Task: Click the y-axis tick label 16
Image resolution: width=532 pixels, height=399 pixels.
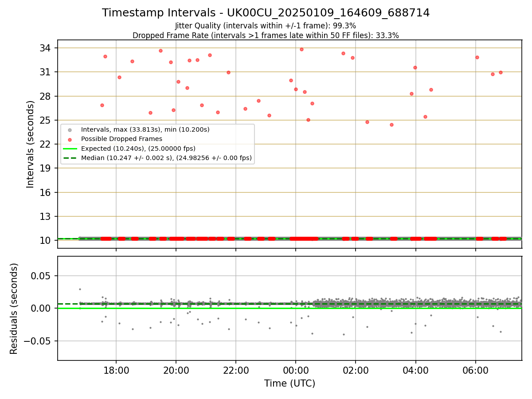Action: pos(46,192)
